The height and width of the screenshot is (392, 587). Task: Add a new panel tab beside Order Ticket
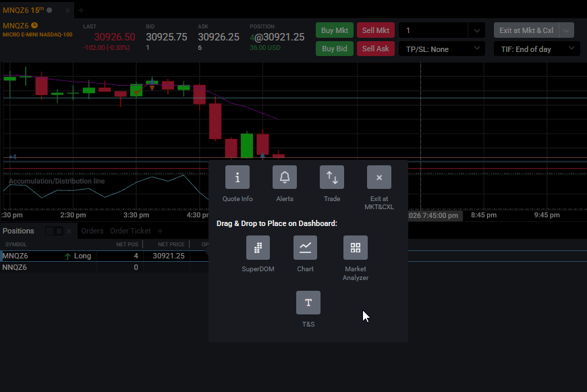(x=160, y=231)
